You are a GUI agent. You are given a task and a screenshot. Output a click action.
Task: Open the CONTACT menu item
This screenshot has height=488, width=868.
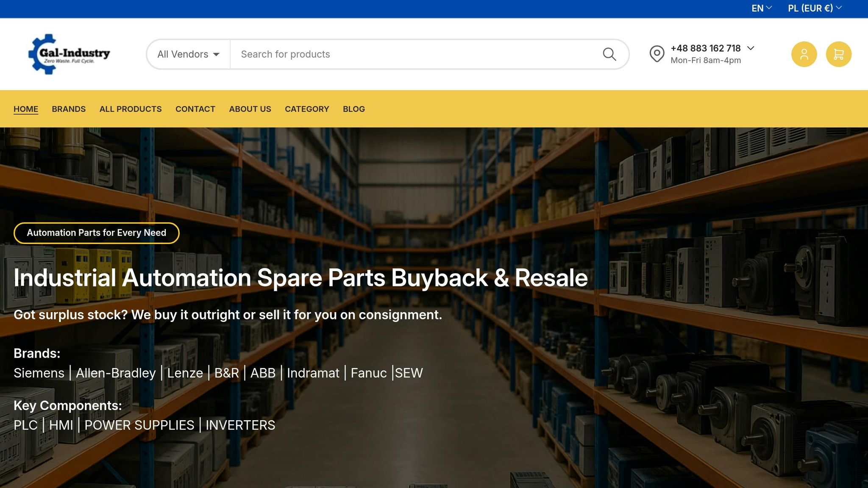[195, 109]
